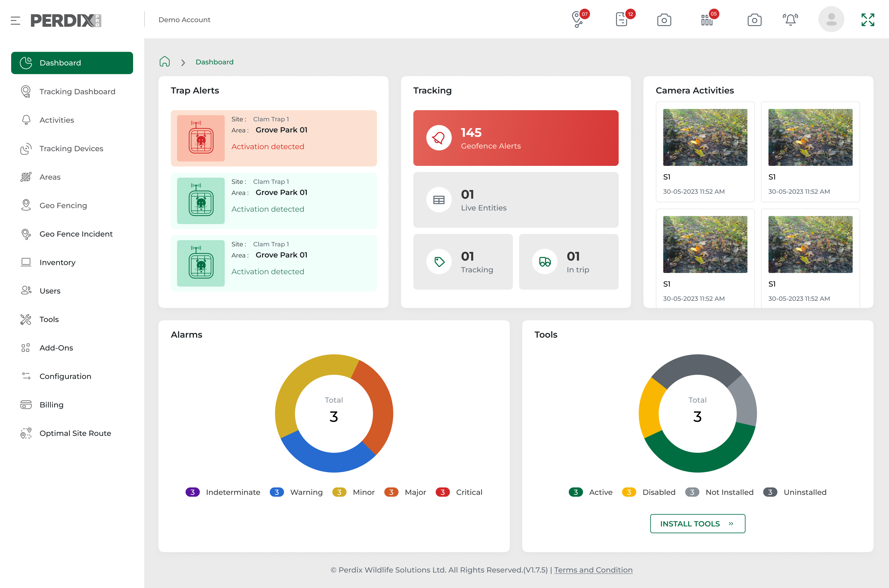Viewport: 889px width, 588px height.
Task: Click the second camera icon near the bell
Action: 754,20
